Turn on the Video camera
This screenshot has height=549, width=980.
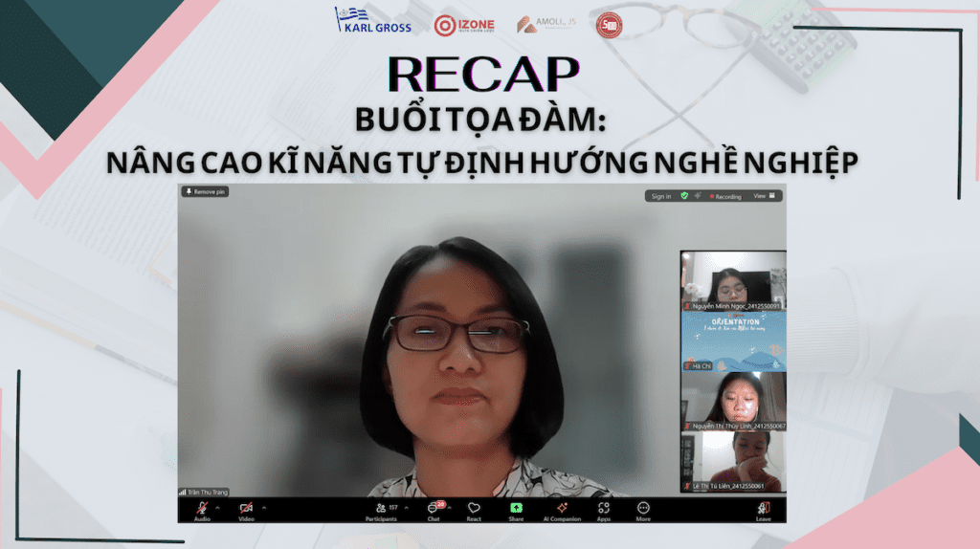click(x=246, y=507)
